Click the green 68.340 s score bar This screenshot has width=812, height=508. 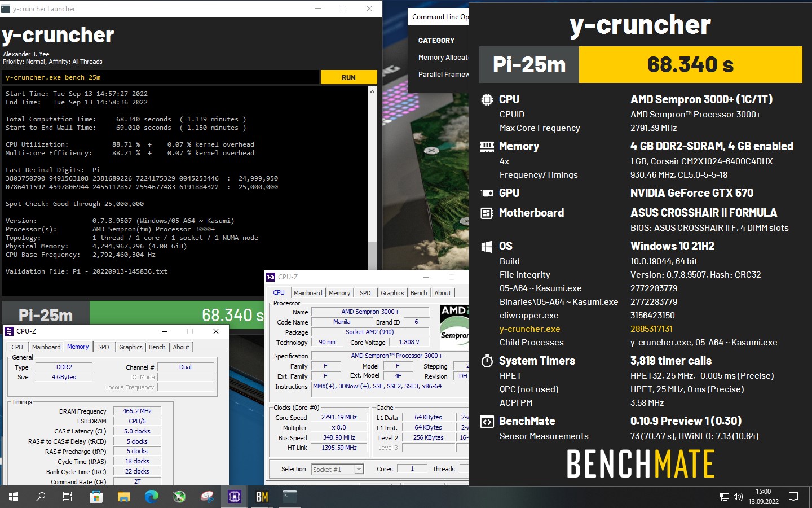point(177,314)
